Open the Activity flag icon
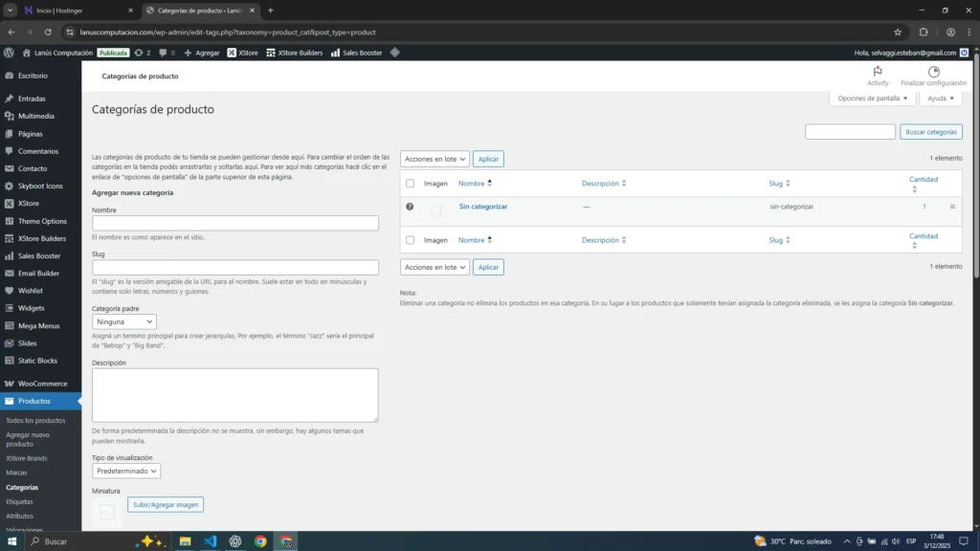980x551 pixels. pos(878,72)
